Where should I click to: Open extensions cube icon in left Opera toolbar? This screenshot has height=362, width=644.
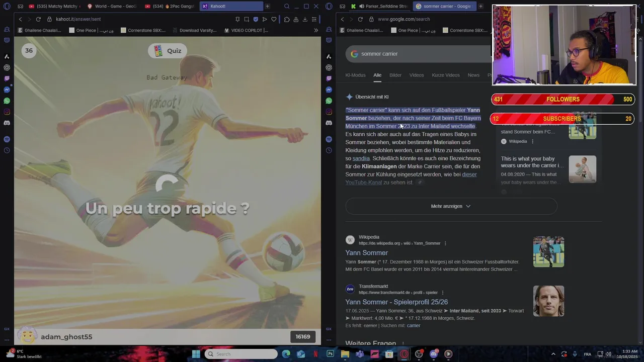tap(287, 19)
